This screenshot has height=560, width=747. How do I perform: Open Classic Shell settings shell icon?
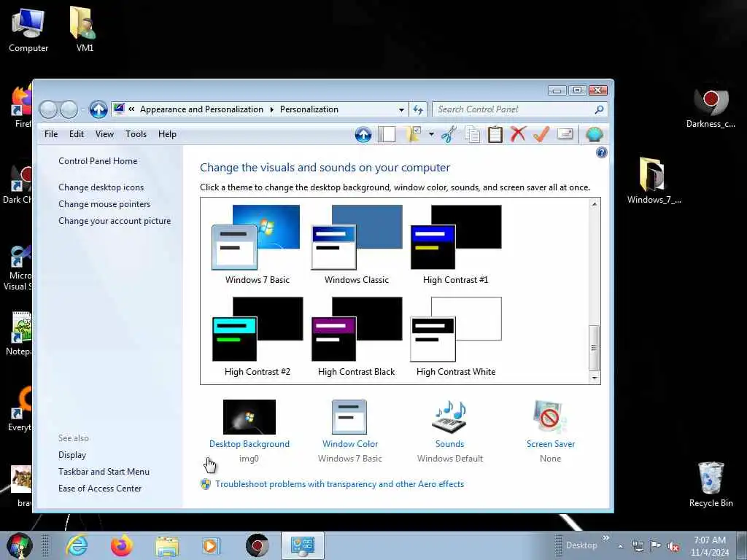tap(594, 134)
